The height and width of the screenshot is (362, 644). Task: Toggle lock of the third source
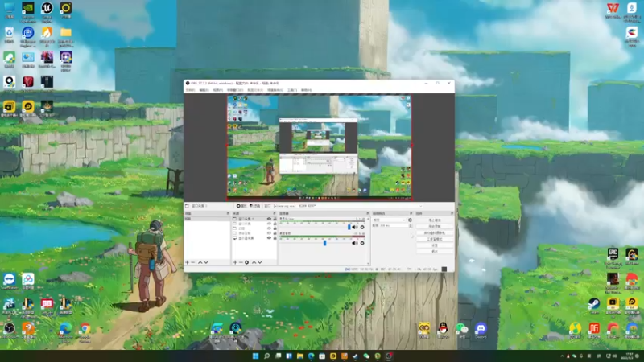point(275,228)
